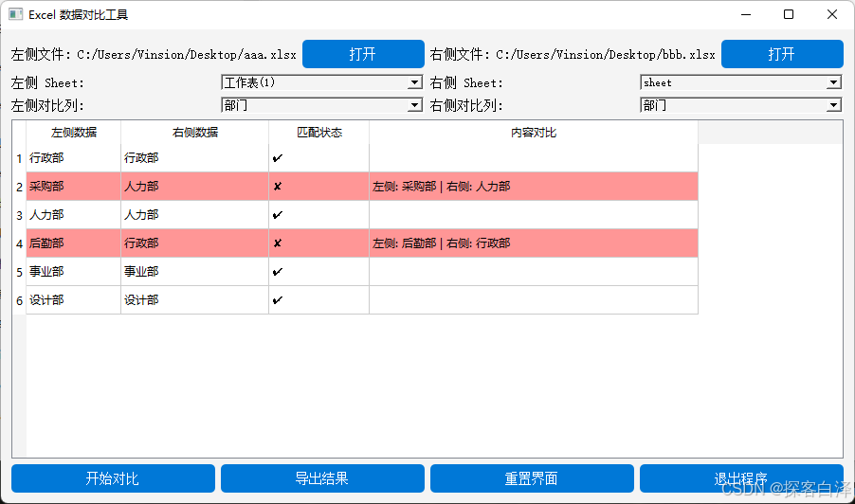Click the check mark in row 6
This screenshot has height=504, width=855.
pos(278,299)
